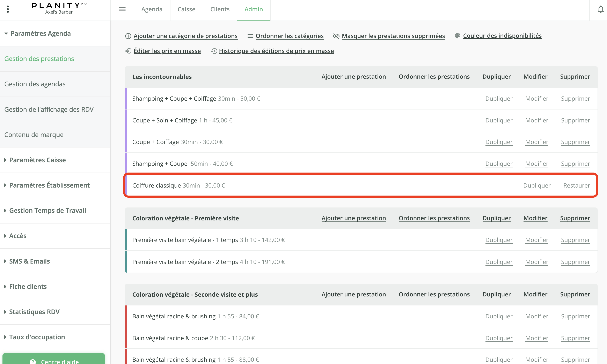This screenshot has height=364, width=607.
Task: Open the notifications bell
Action: pos(600,9)
